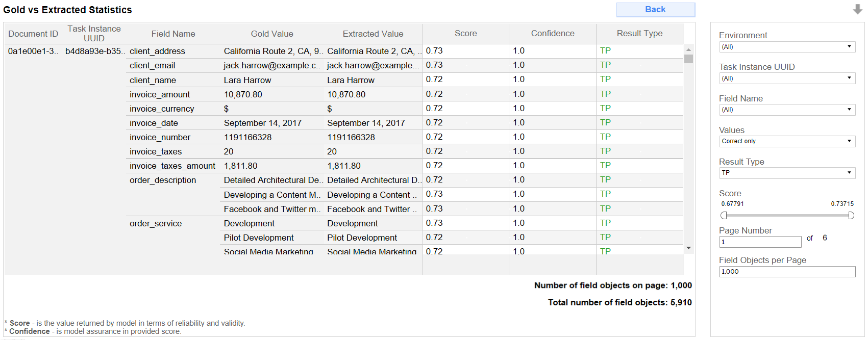Click the table scrollbar up arrow
Viewport: 868px width, 340px height.
688,49
